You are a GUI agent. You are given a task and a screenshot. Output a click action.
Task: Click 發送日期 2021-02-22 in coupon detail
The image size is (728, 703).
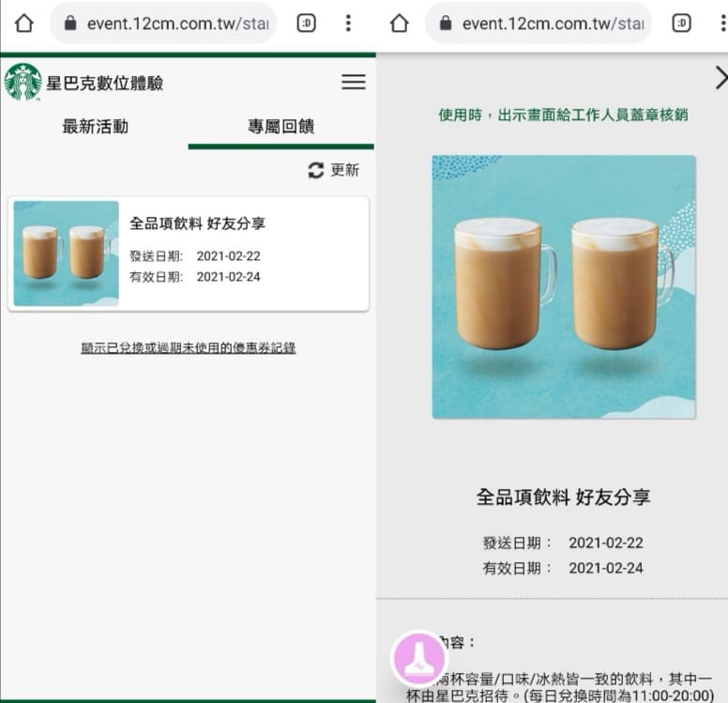[563, 543]
